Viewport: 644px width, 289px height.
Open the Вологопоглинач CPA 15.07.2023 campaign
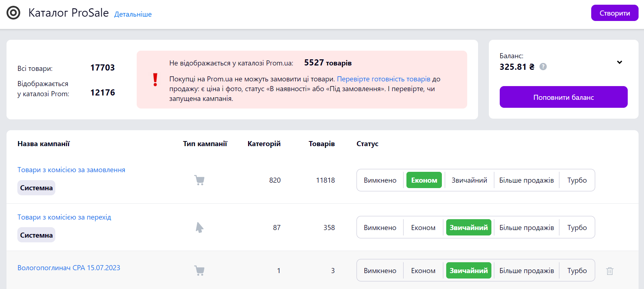click(69, 268)
